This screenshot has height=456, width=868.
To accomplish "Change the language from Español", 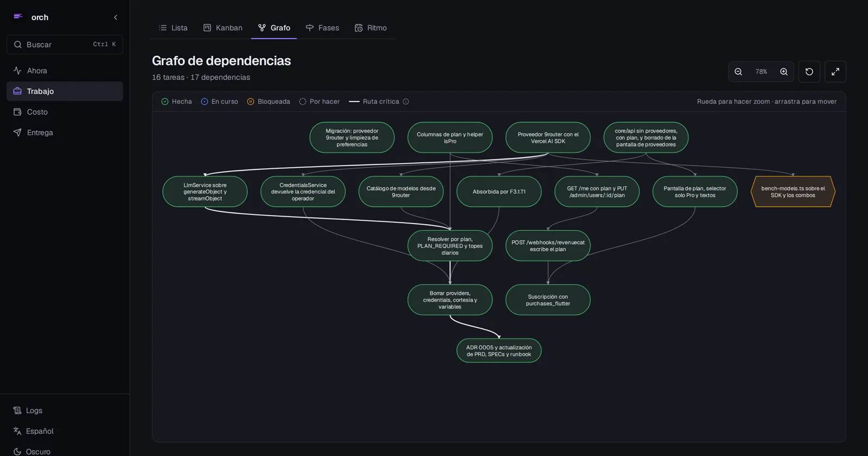I will tap(65, 431).
